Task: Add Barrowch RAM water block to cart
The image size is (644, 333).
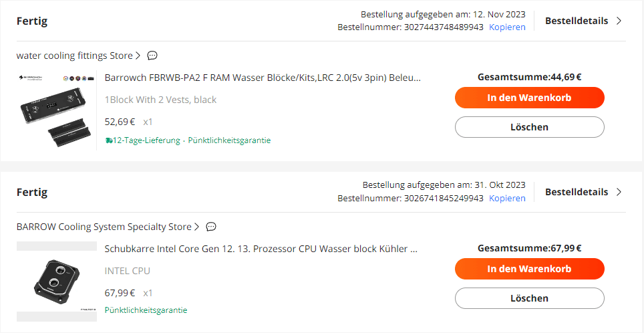Action: (529, 98)
